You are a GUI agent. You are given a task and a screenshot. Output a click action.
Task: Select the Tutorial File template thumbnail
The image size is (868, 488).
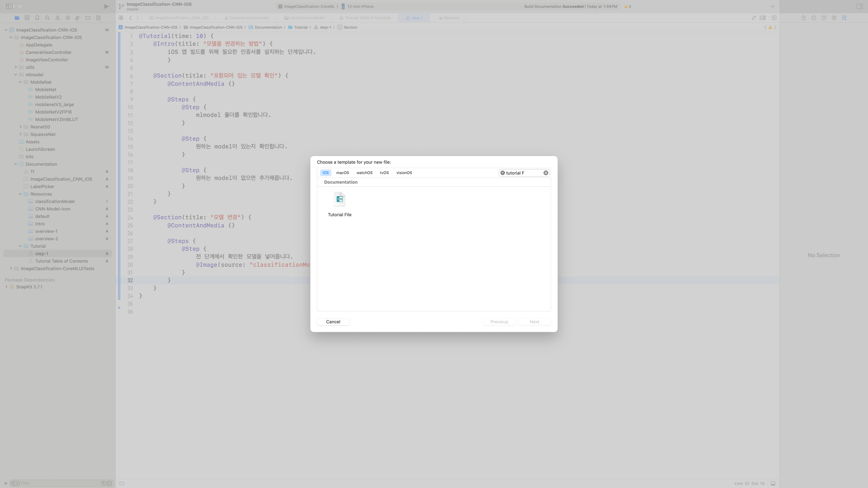[x=339, y=199]
